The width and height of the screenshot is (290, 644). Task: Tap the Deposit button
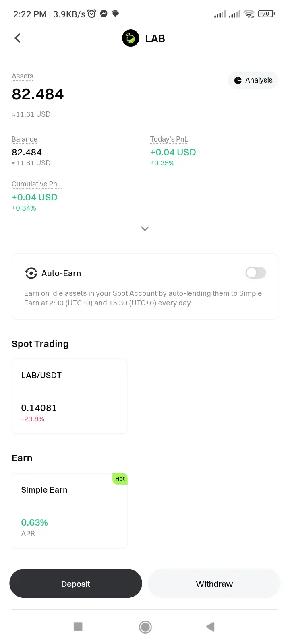76,584
